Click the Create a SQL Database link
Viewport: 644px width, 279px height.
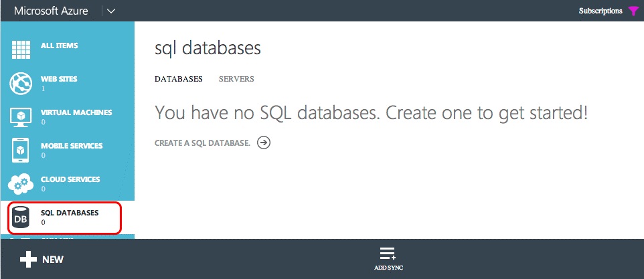click(x=202, y=143)
